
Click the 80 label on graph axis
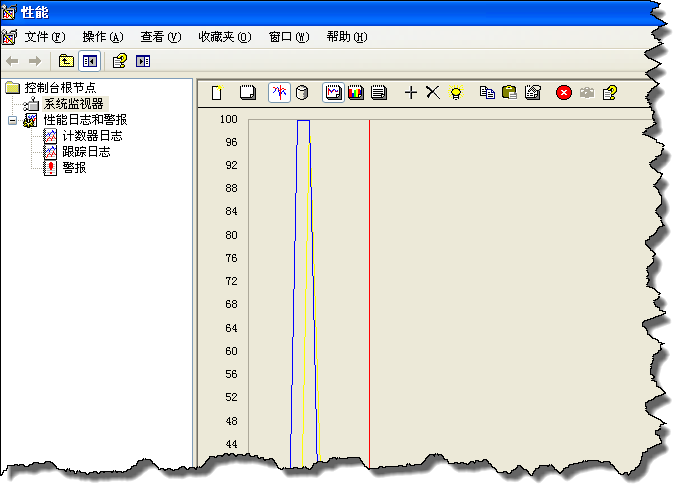231,235
